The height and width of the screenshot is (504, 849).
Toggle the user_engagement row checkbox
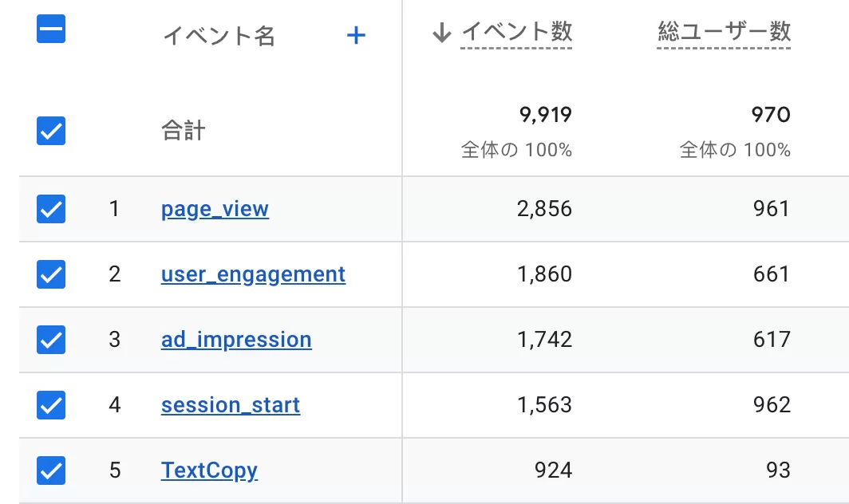click(x=51, y=274)
